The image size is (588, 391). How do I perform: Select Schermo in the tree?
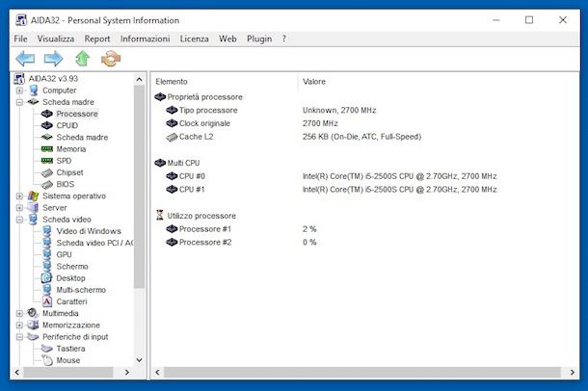click(x=72, y=266)
